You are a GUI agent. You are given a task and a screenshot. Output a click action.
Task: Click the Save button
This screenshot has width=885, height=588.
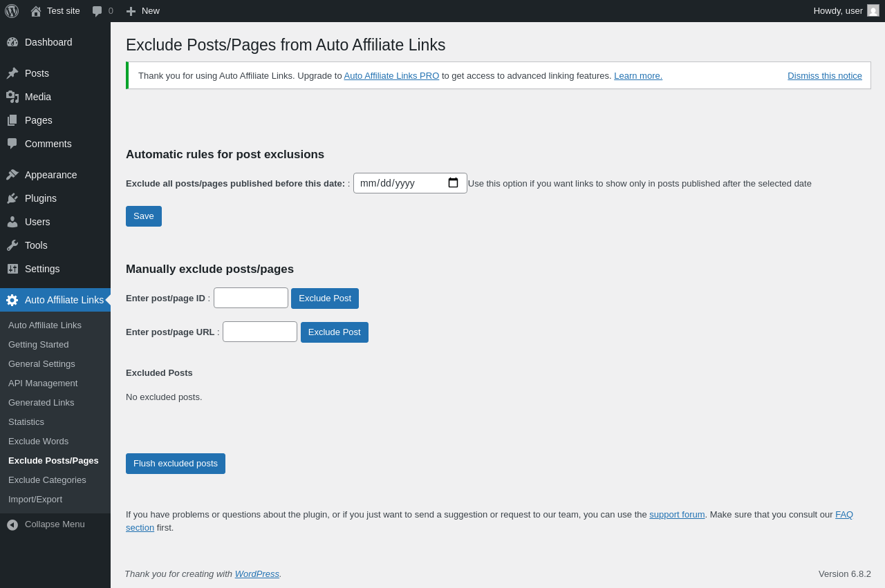click(x=144, y=216)
